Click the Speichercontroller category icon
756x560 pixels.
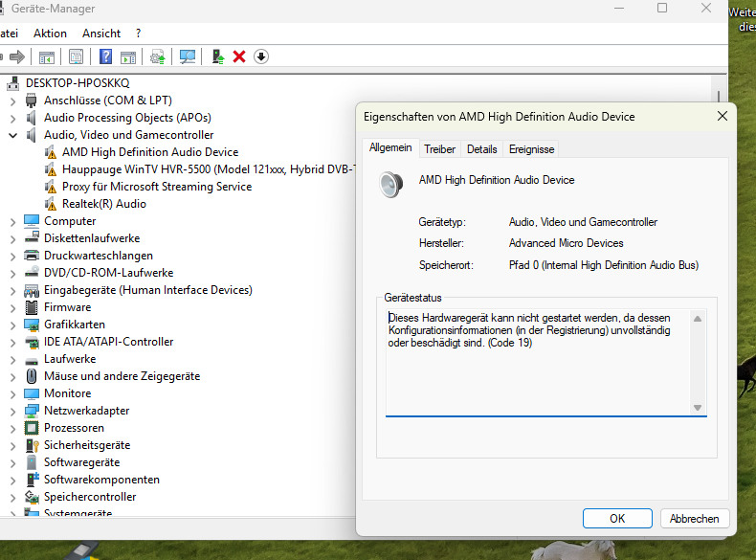32,497
